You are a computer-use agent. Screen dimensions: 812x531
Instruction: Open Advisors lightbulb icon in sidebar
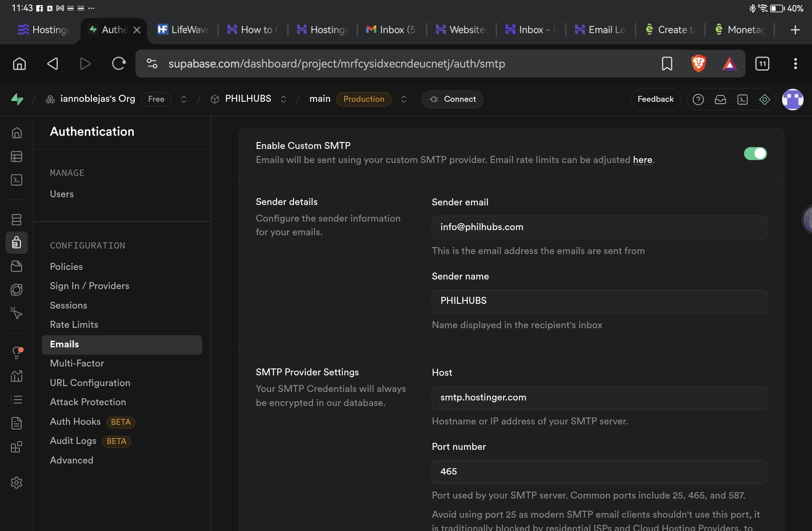[x=16, y=353]
